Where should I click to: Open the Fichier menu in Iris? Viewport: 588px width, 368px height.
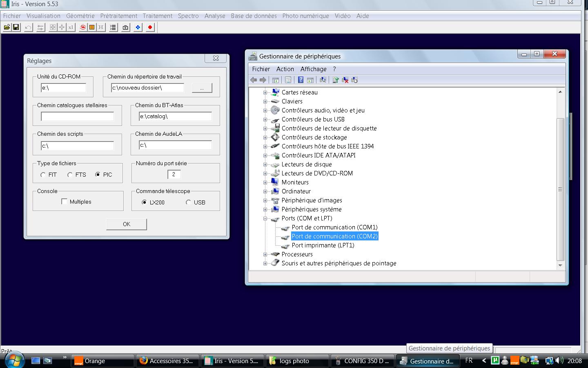(12, 16)
